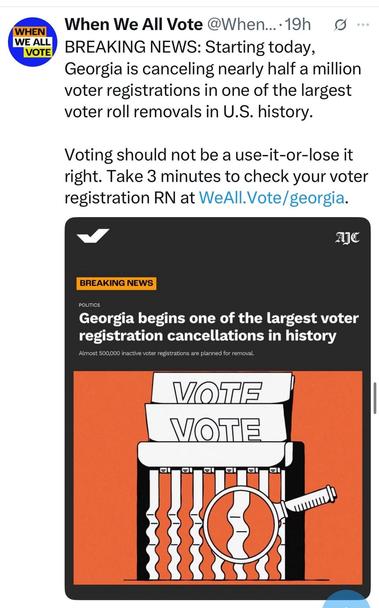
Task: Click the second VOTE paper sheet
Action: tap(216, 423)
